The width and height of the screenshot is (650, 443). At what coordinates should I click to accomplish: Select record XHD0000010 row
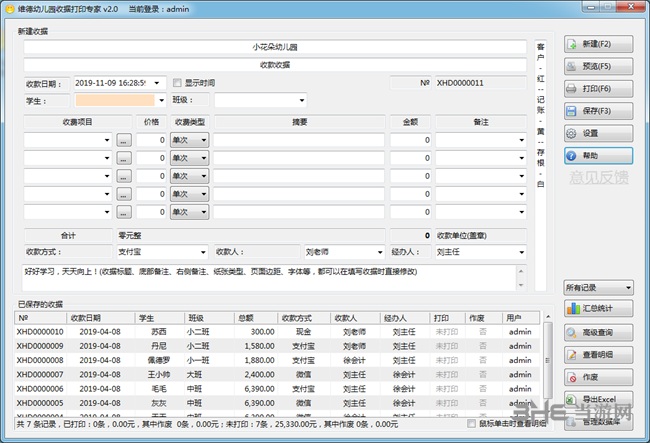coord(277,332)
